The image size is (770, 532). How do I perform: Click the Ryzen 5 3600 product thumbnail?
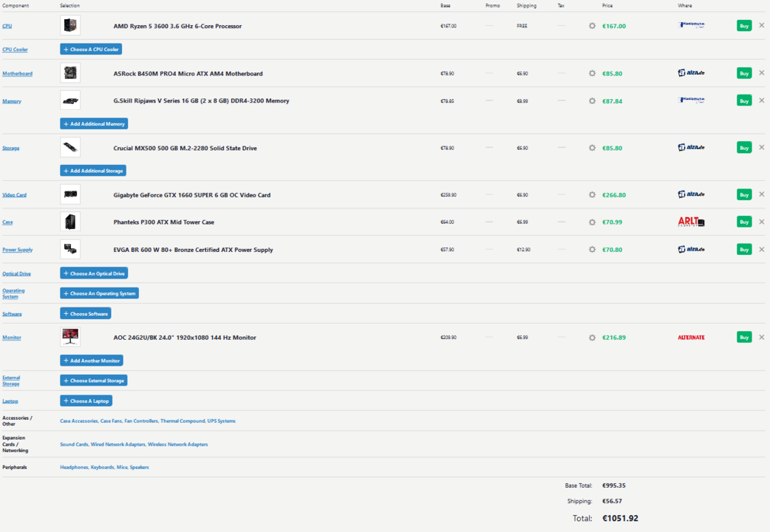coord(70,25)
